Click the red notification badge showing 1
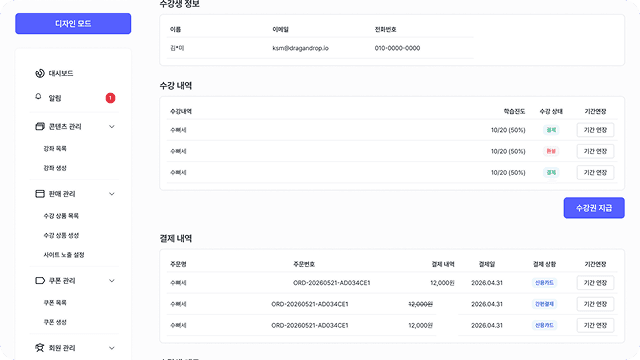The height and width of the screenshot is (360, 640). [110, 98]
